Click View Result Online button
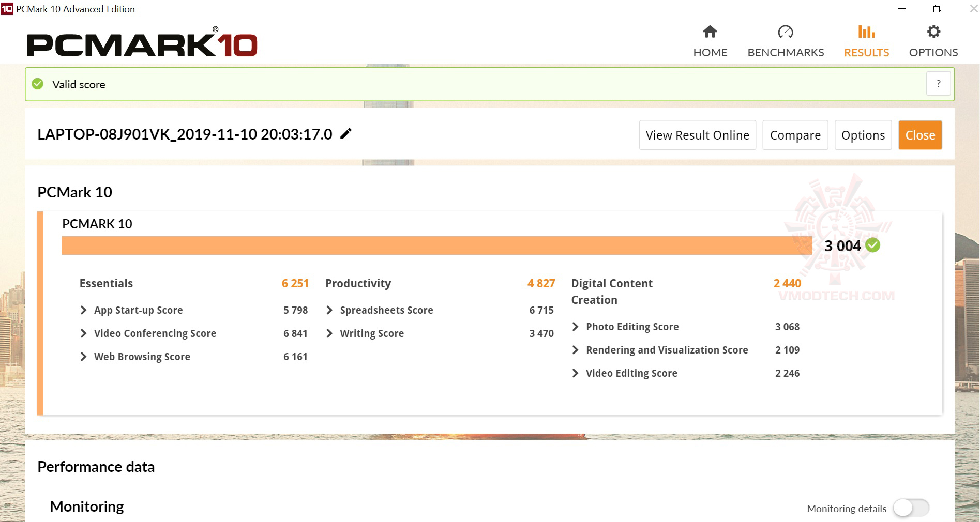980x522 pixels. (698, 135)
